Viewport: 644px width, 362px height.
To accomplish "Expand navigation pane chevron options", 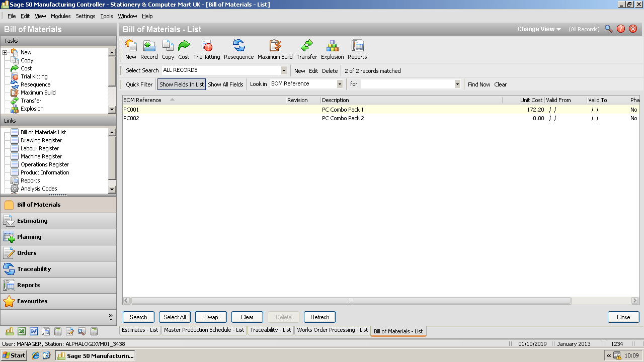I will (111, 317).
